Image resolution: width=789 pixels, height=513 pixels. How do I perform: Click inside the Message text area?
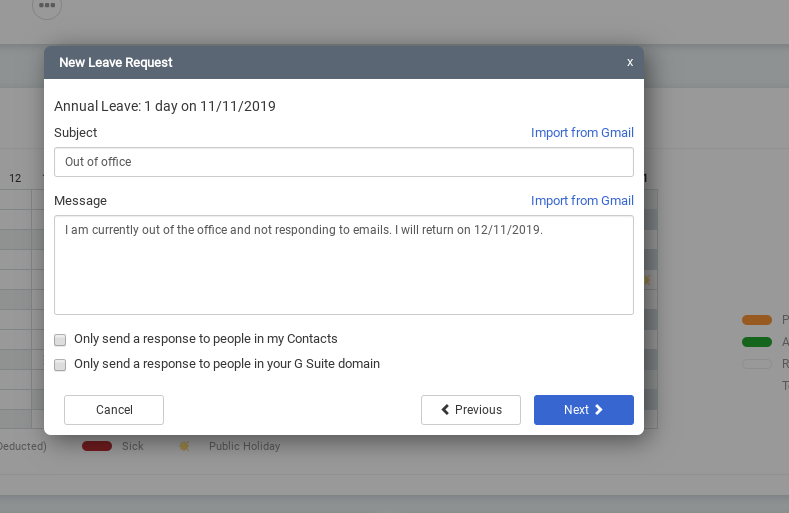tap(343, 265)
